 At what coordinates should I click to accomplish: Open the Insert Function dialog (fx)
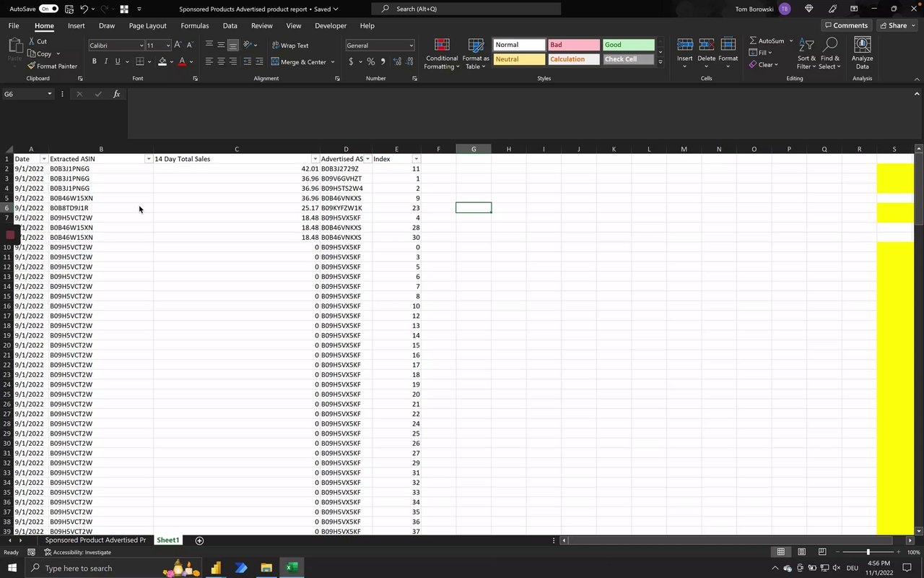(x=117, y=94)
